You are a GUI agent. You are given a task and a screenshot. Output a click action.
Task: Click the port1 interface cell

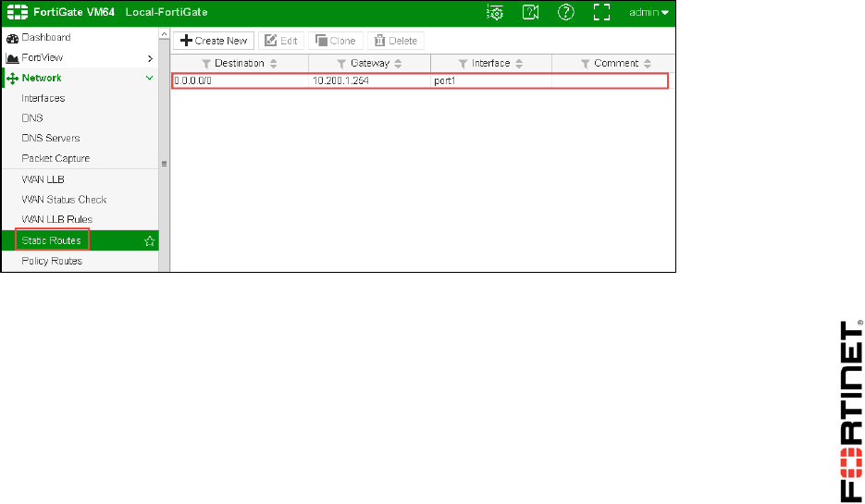coord(491,80)
